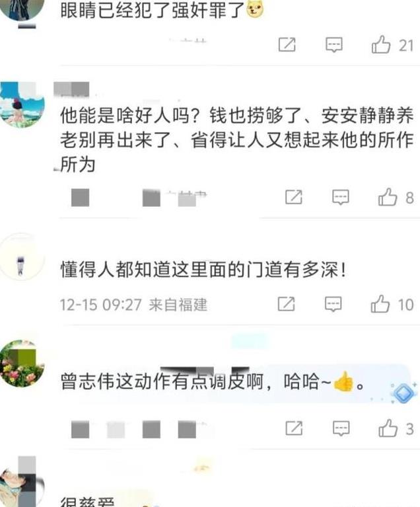This screenshot has height=507, width=420.
Task: Open the flower avatar user profile
Action: click(x=22, y=363)
